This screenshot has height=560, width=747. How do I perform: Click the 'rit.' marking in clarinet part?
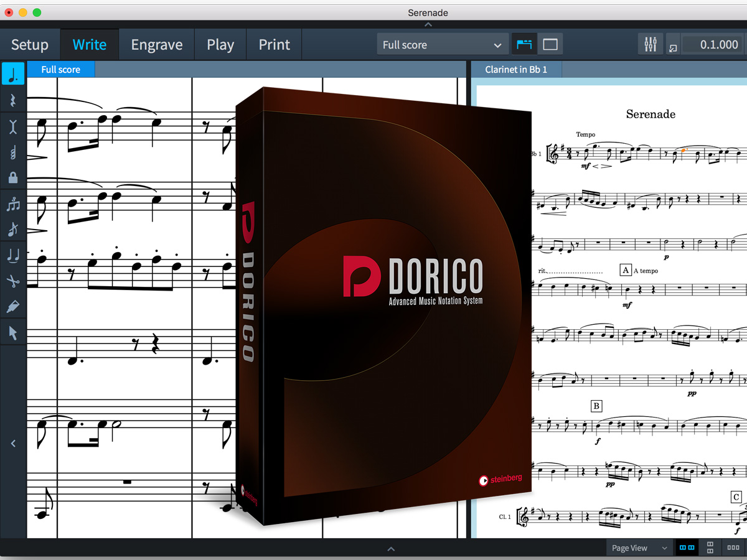pyautogui.click(x=543, y=271)
